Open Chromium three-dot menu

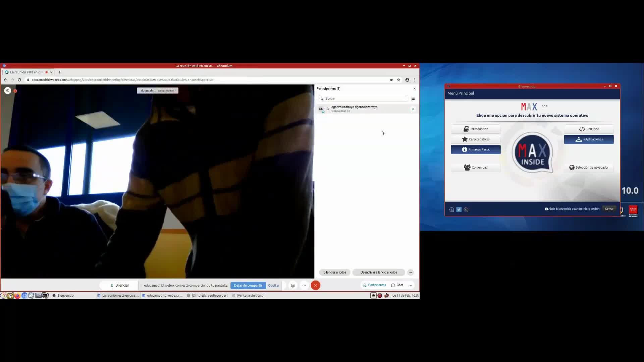click(414, 80)
